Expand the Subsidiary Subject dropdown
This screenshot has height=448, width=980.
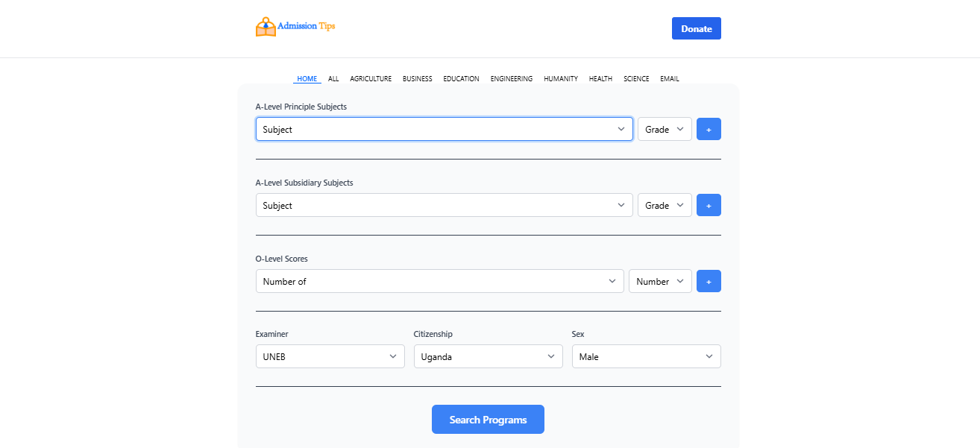445,205
